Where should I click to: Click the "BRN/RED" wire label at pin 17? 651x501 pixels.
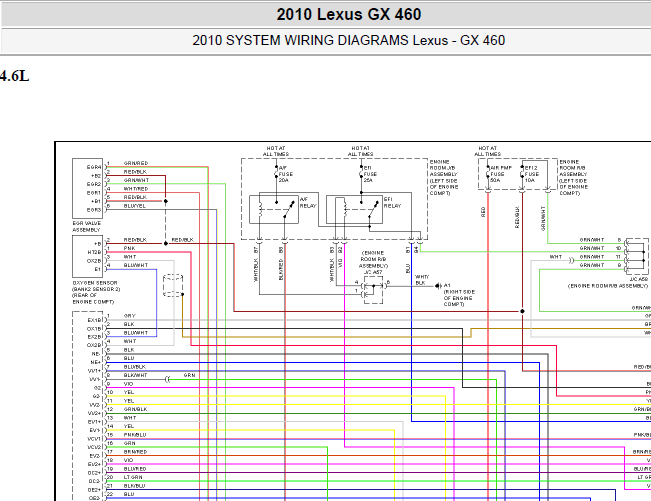click(x=135, y=452)
